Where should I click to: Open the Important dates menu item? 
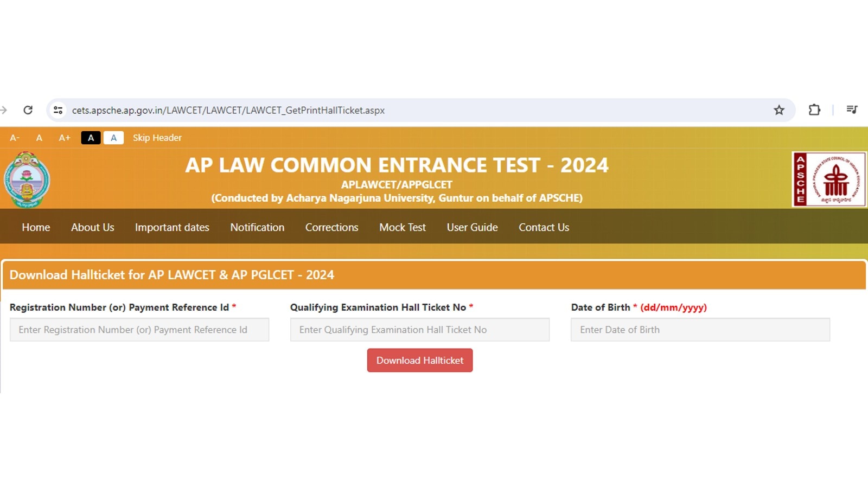point(172,227)
